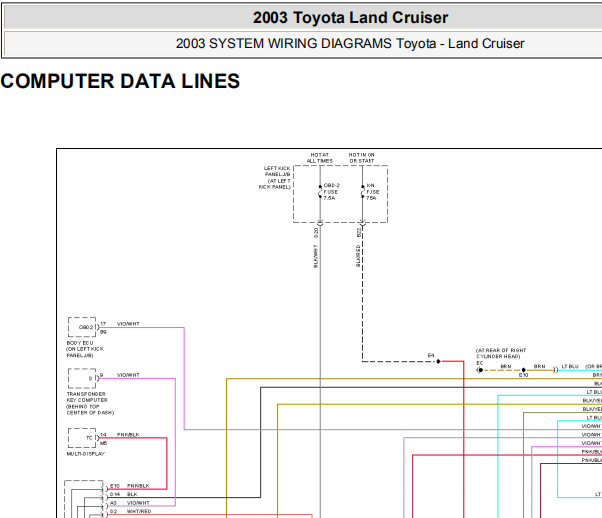Click 'BRN' label on the dashed wire segment
602x518 pixels.
coord(506,366)
